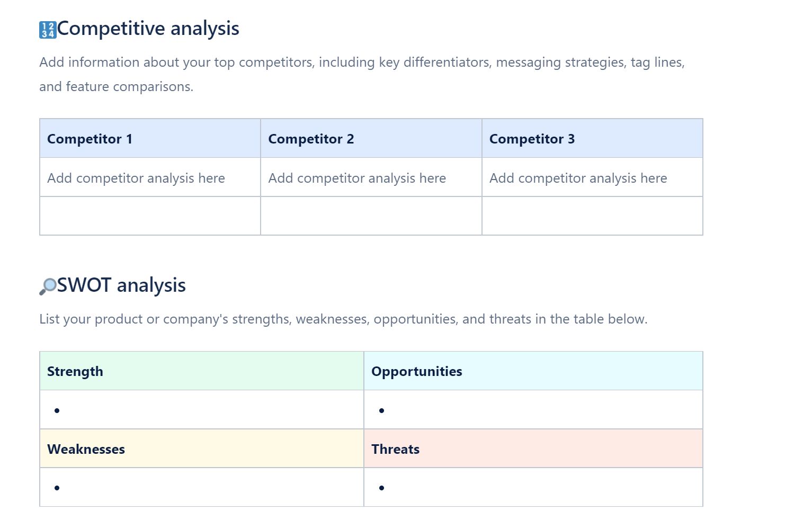Image resolution: width=812 pixels, height=529 pixels.
Task: Place cursor at the bullet under Strength
Action: (202, 410)
